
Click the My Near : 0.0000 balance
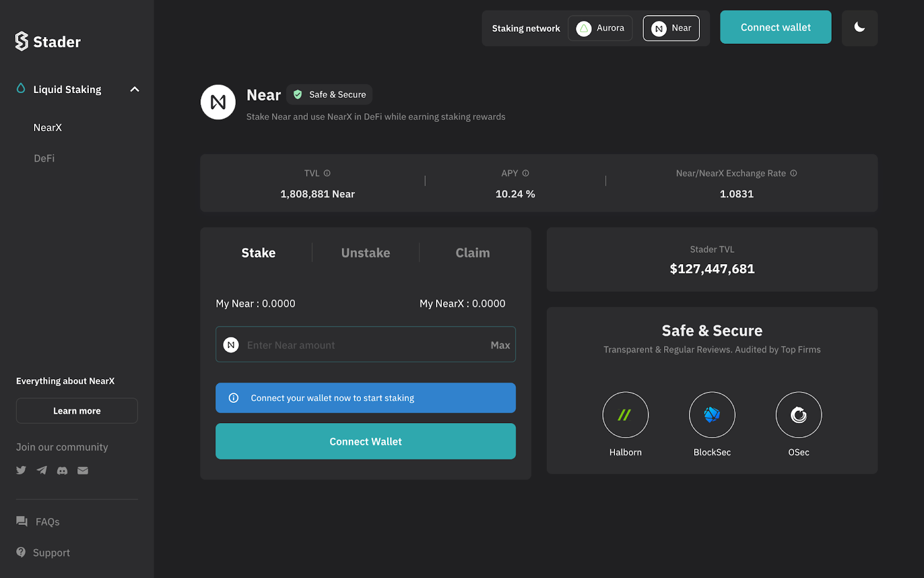coord(255,304)
